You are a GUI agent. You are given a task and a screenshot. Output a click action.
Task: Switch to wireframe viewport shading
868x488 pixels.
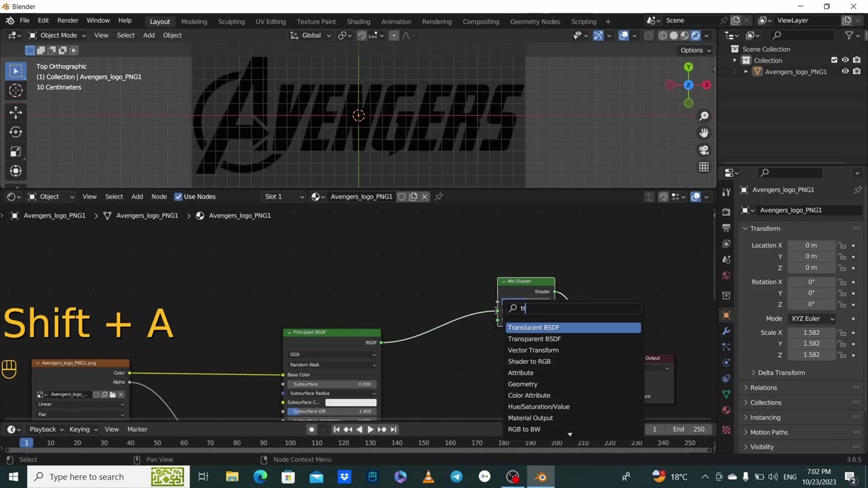[x=663, y=35]
